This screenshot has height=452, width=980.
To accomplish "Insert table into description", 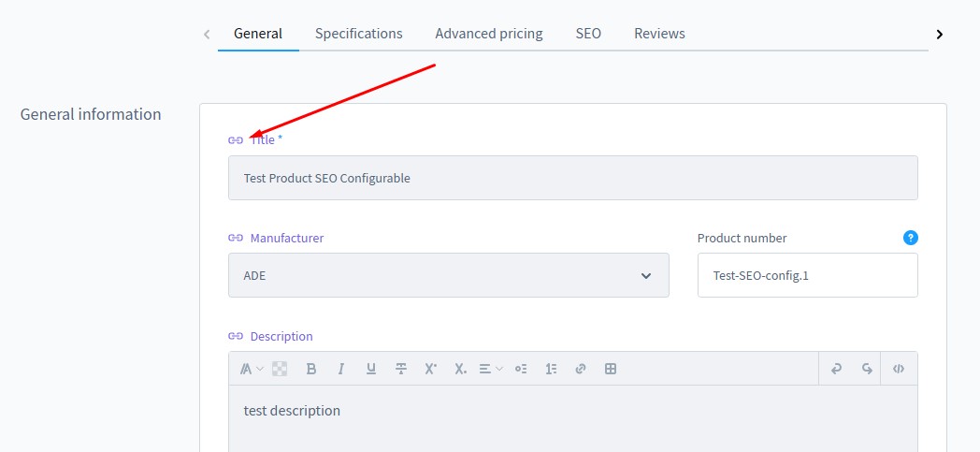I will 611,369.
